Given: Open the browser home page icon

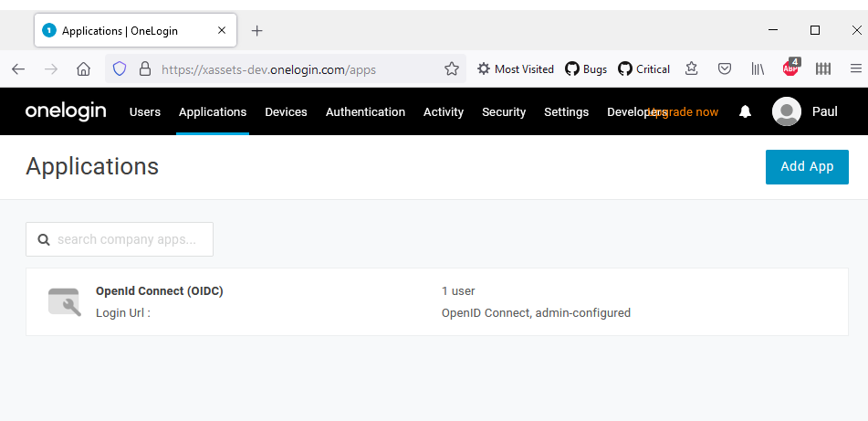Looking at the screenshot, I should pos(83,69).
